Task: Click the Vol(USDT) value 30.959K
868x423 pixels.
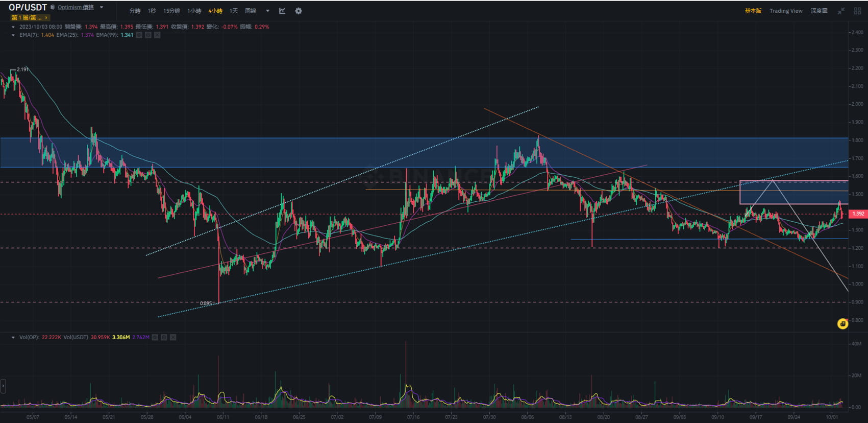Action: (101, 337)
